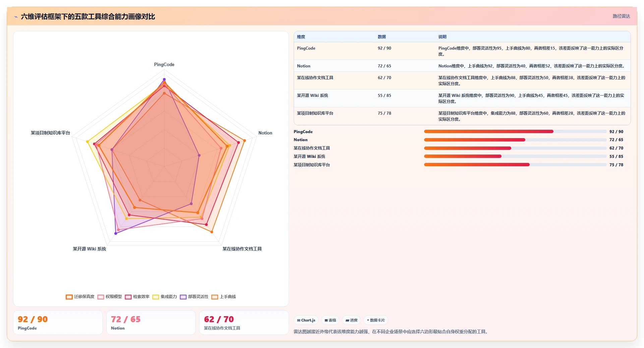This screenshot has height=348, width=644.
Task: Click the 表格 tag chip
Action: coord(330,320)
